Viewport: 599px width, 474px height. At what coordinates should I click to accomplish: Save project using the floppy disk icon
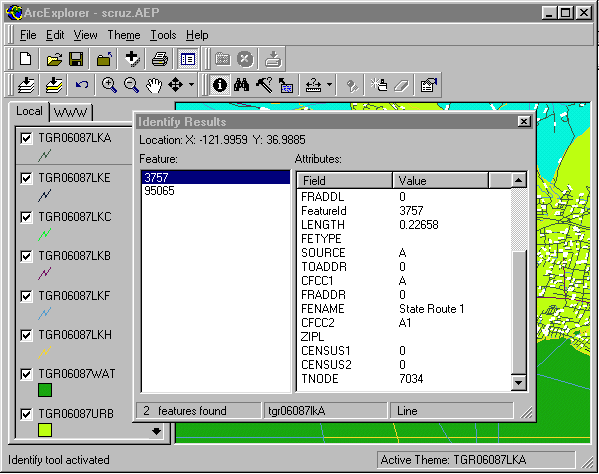[x=76, y=59]
